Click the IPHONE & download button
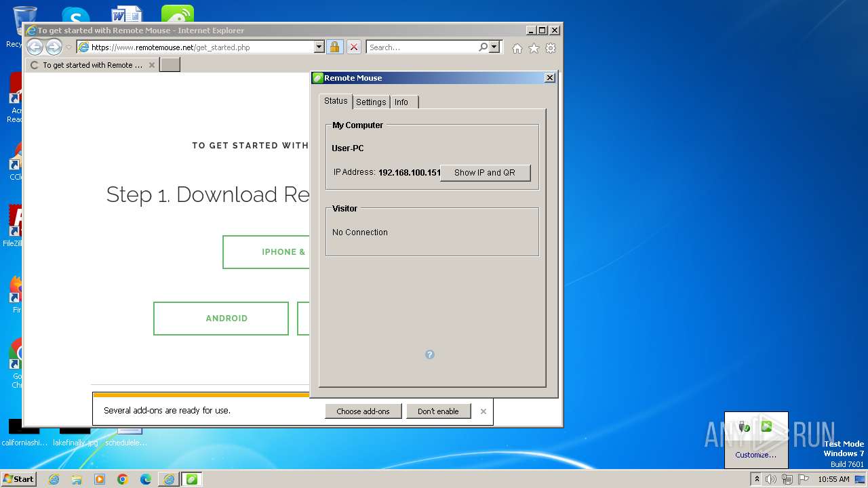868x488 pixels. [x=267, y=252]
